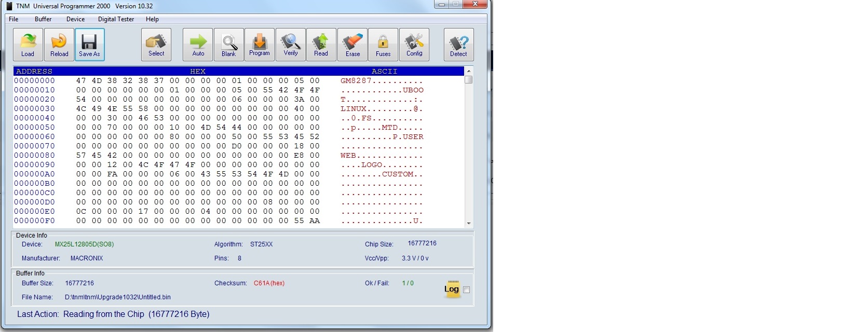
Task: Click the Chip Size value 16777216
Action: coord(422,243)
